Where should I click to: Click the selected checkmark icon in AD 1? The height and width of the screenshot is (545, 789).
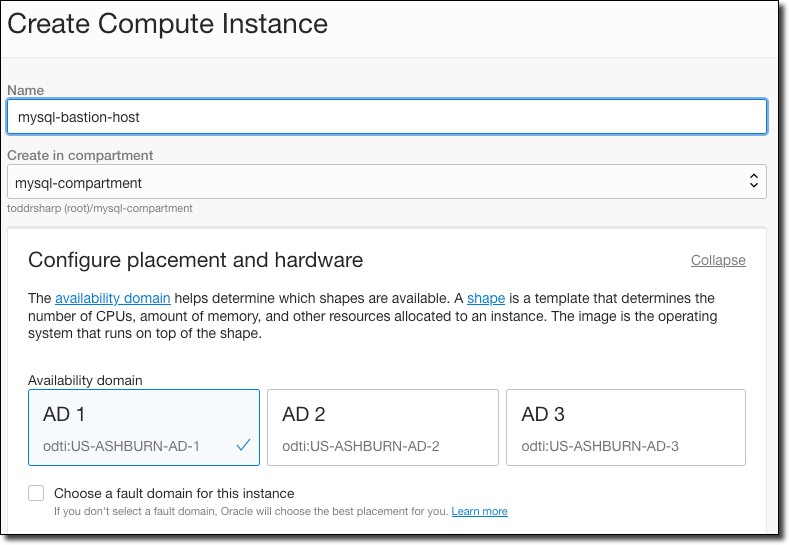pyautogui.click(x=243, y=446)
